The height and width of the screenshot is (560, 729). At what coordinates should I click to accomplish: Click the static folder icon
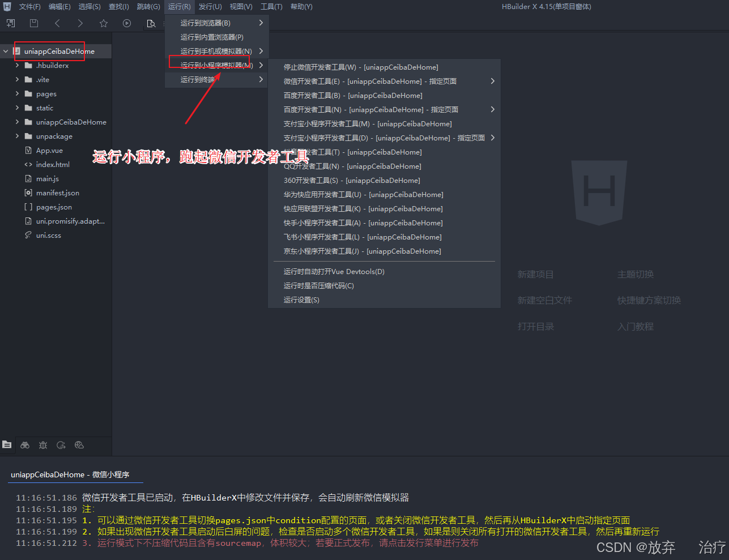[28, 108]
